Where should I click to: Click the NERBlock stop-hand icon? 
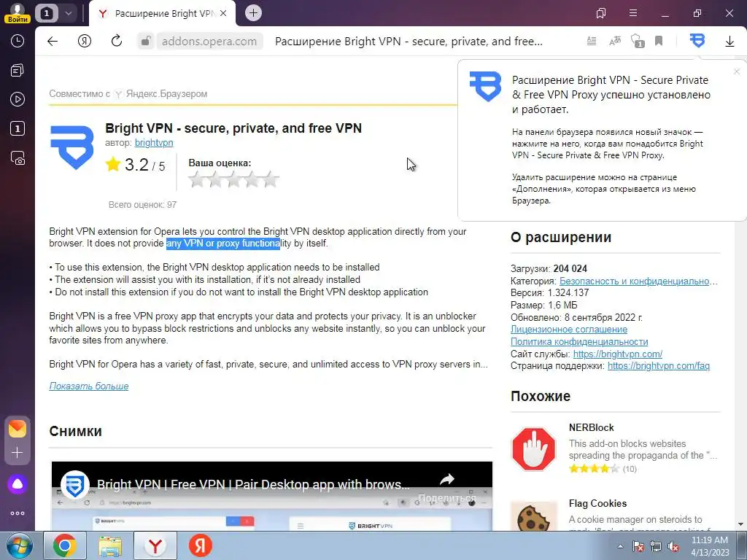[533, 449]
